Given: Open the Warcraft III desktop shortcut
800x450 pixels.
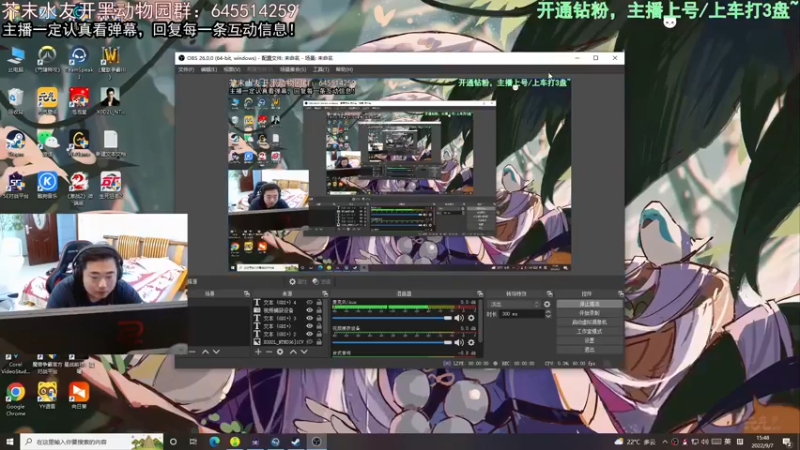Looking at the screenshot, I should click(111, 61).
